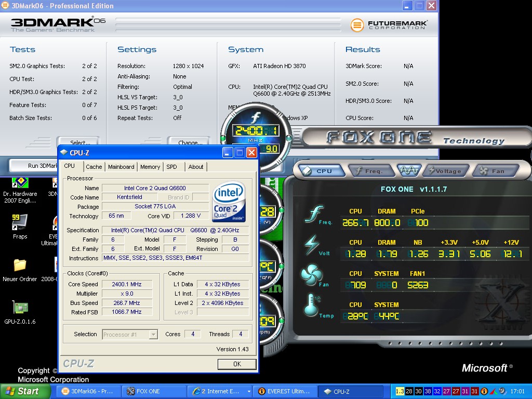Screen dimensions: 532x399
Task: Click OK in CPU-Z window
Action: 237,364
